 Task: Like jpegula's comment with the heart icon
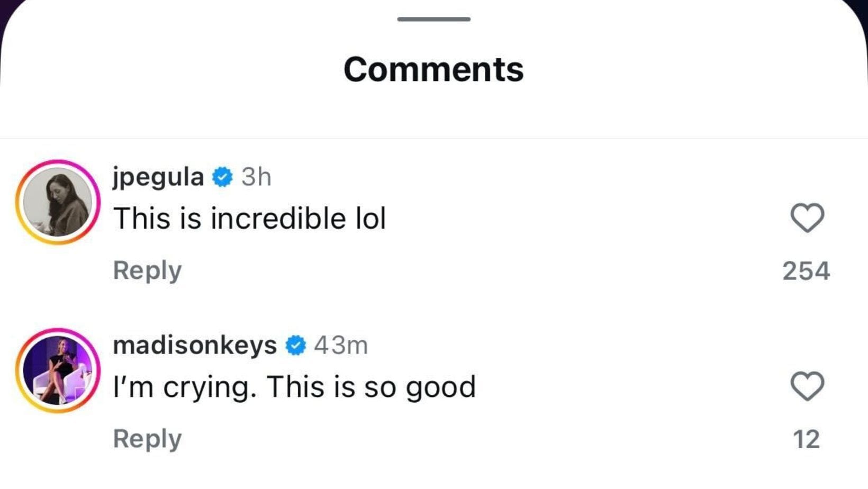coord(807,217)
